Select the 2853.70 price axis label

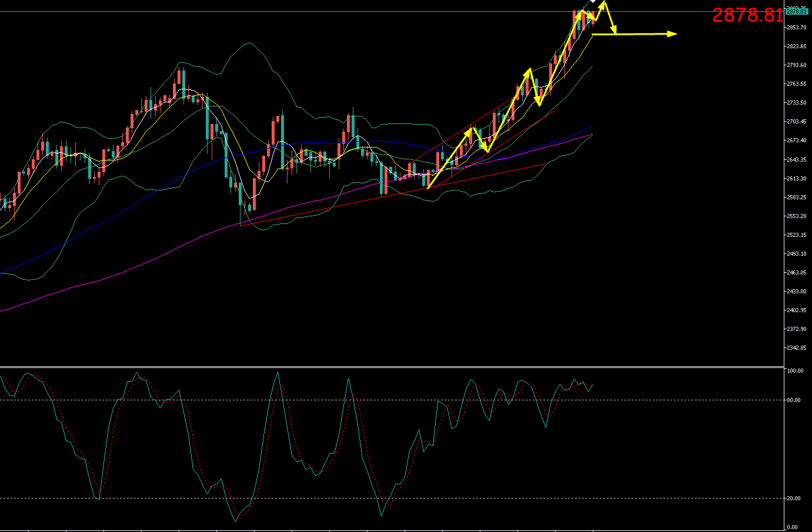coord(796,28)
